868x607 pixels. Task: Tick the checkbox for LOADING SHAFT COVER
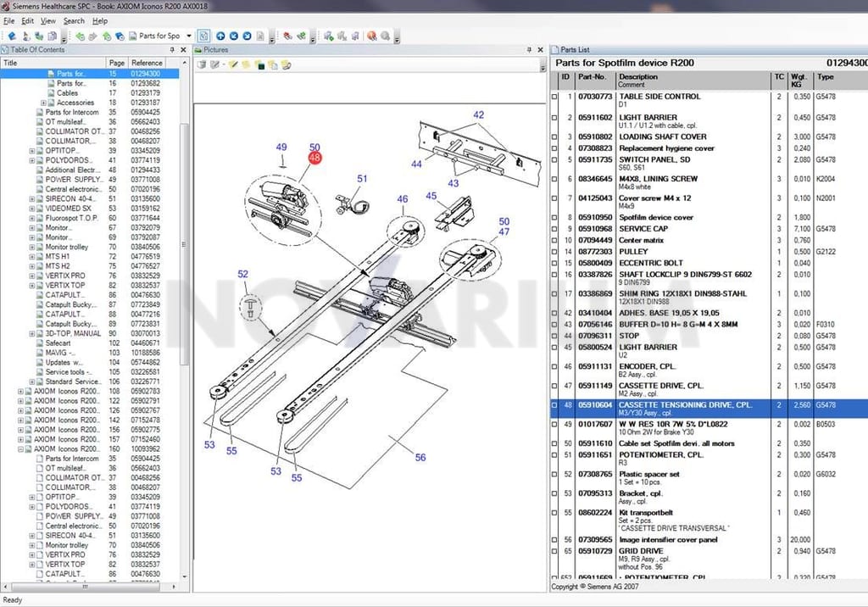(x=554, y=137)
